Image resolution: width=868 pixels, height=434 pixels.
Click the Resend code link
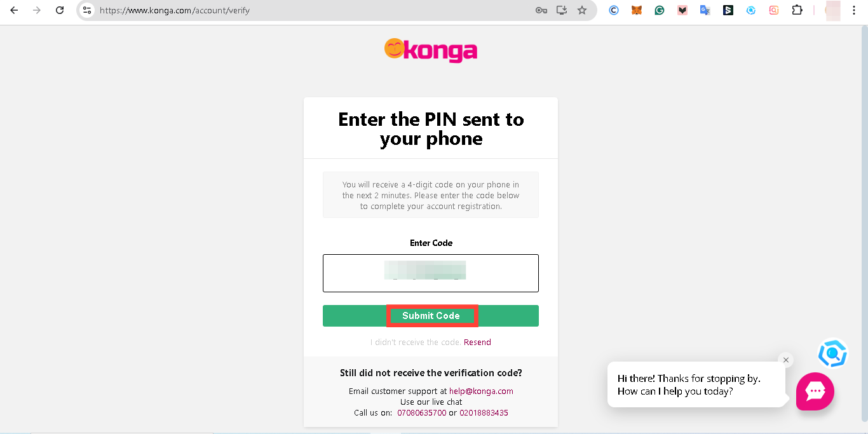(x=477, y=342)
